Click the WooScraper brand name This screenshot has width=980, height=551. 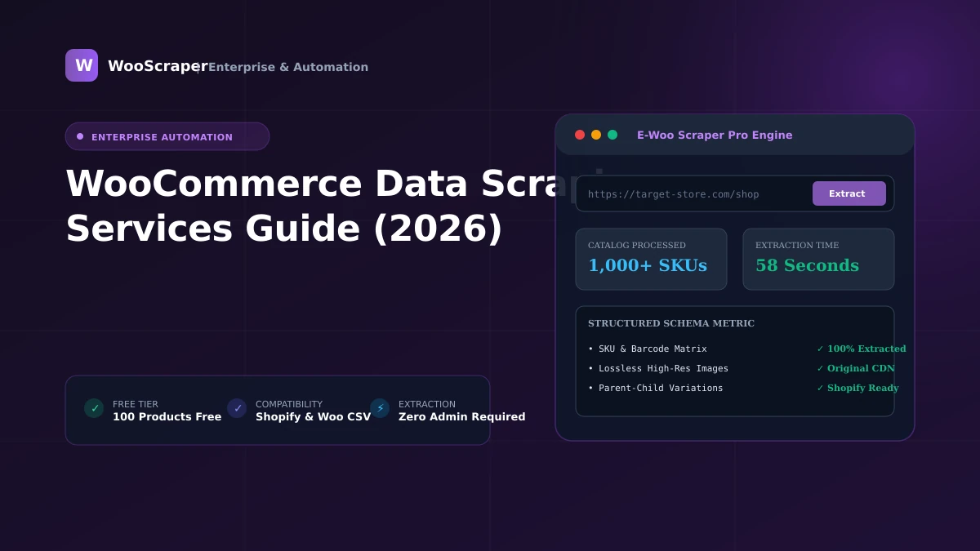pyautogui.click(x=158, y=66)
